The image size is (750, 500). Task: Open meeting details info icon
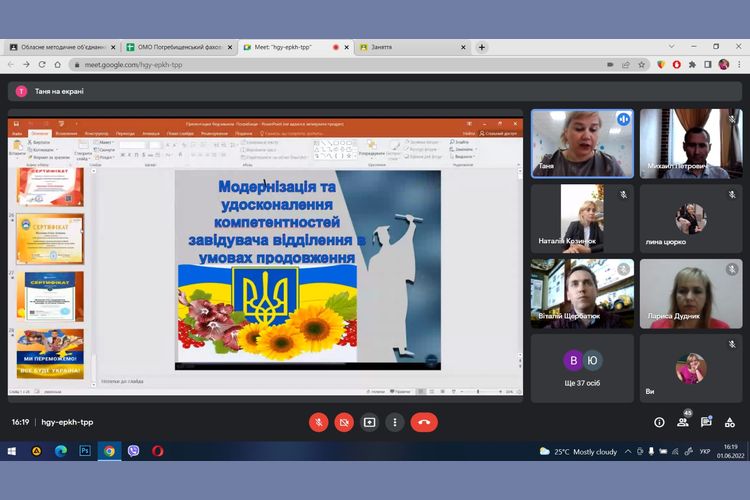tap(659, 422)
